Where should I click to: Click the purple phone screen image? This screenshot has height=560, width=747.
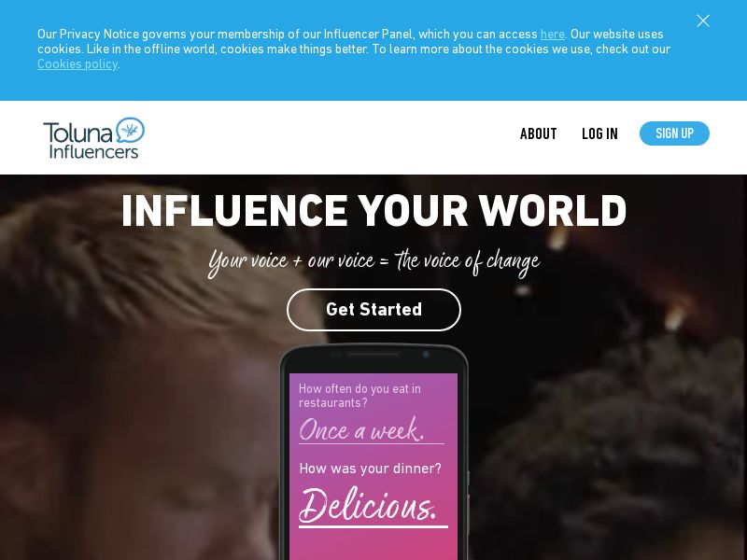pyautogui.click(x=373, y=467)
